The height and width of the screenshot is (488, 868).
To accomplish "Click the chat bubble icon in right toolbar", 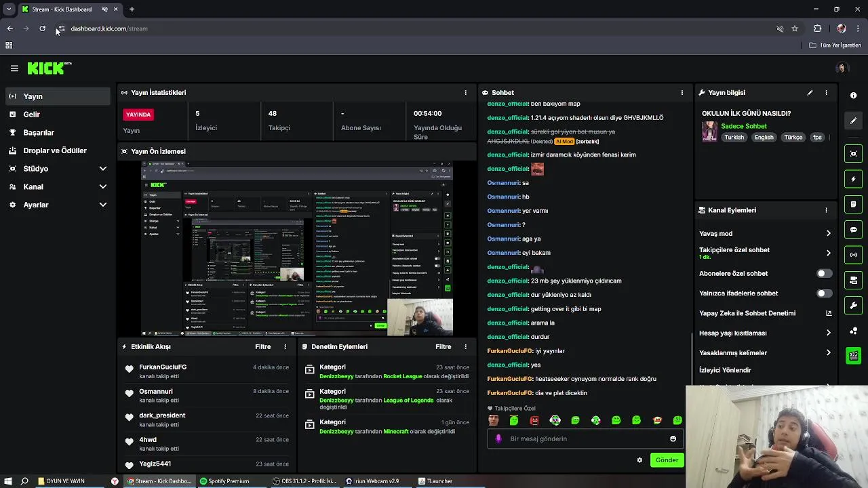I will tap(854, 230).
